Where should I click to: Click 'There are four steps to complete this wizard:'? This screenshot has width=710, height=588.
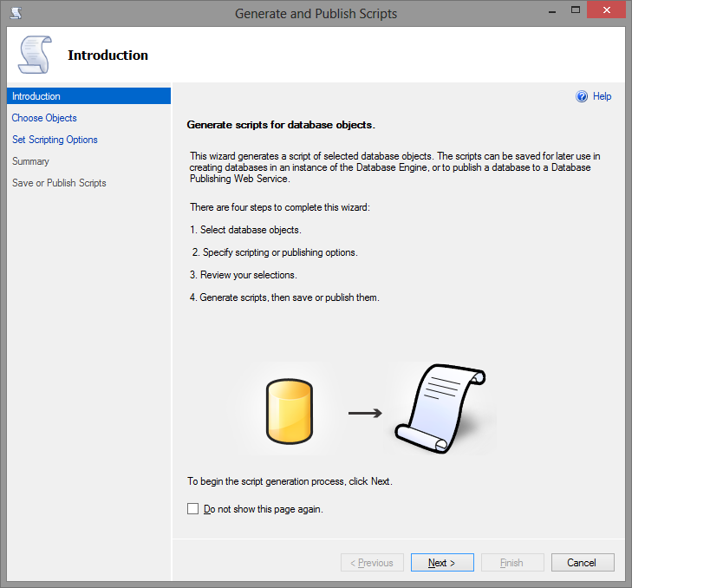[280, 207]
